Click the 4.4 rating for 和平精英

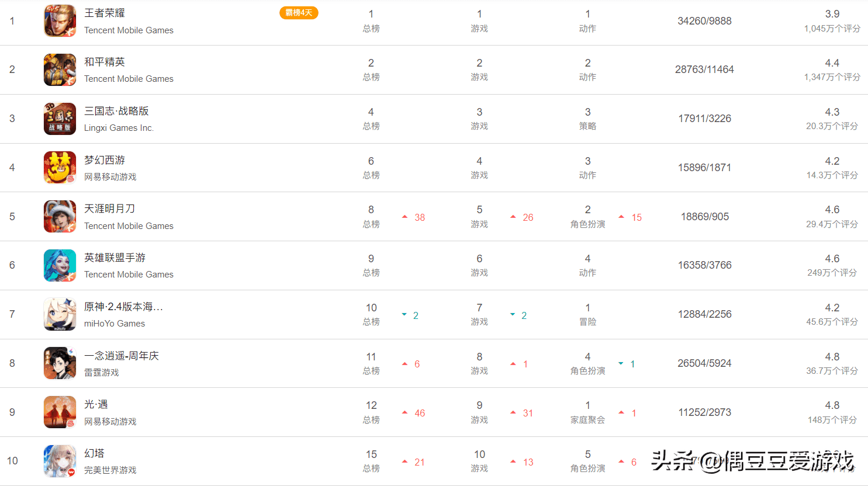coord(832,63)
